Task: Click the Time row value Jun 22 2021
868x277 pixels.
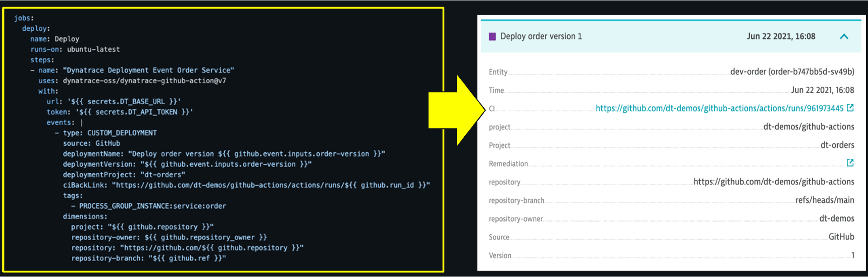Action: (x=822, y=90)
